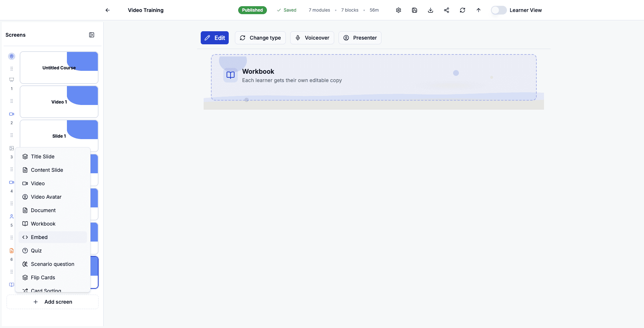Click the share icon in the toolbar
This screenshot has height=328, width=644.
coord(446,10)
